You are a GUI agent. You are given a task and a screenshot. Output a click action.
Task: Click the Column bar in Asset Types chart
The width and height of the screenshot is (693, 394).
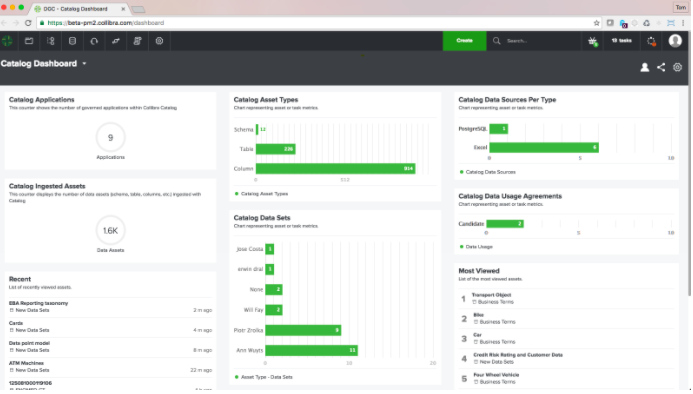(x=335, y=168)
